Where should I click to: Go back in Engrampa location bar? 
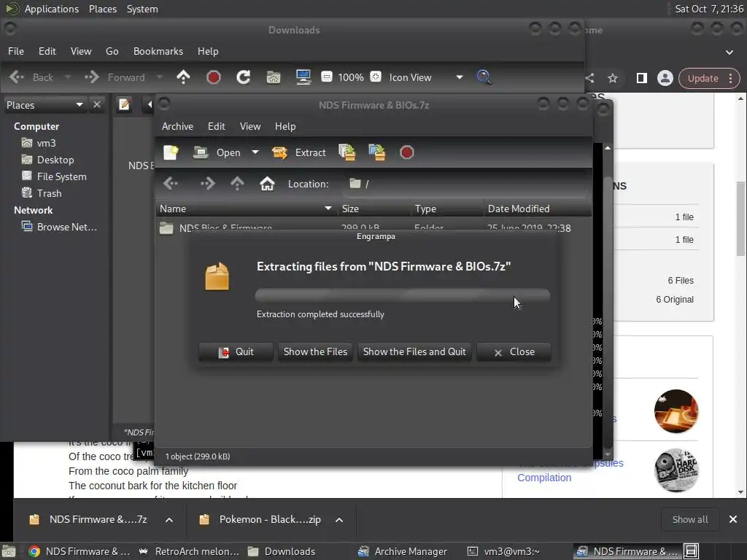pos(171,183)
